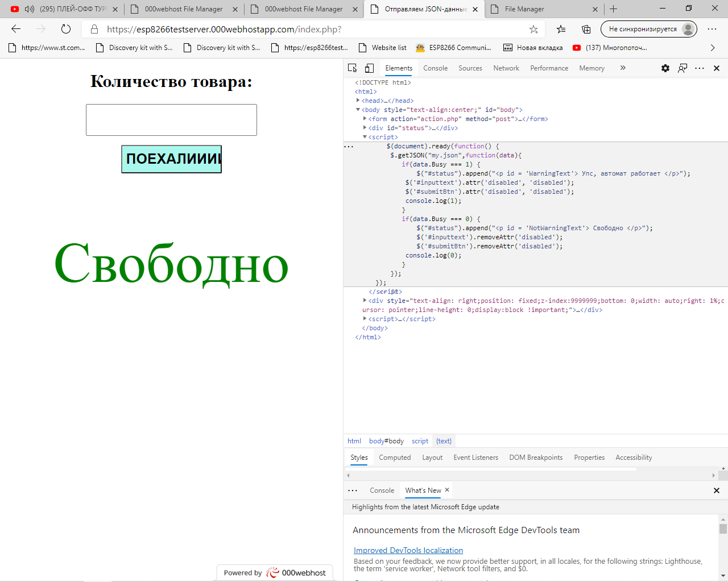The image size is (728, 582).
Task: Open Performance tab
Action: (549, 68)
